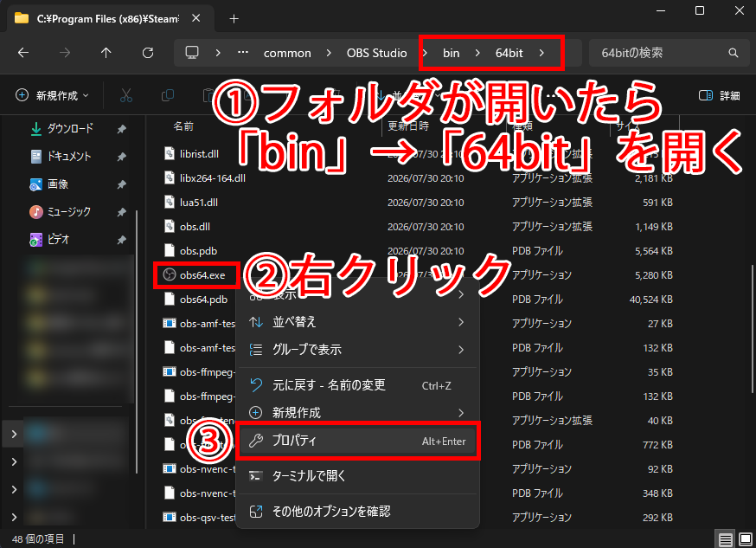Go back with the left arrow button
756x548 pixels.
[23, 53]
